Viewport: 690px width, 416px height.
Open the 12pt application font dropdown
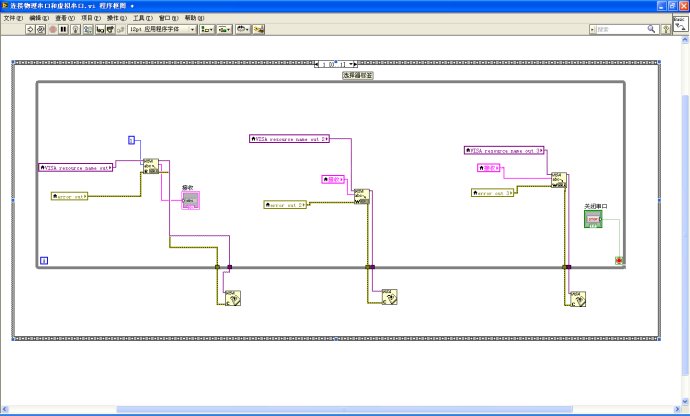161,30
